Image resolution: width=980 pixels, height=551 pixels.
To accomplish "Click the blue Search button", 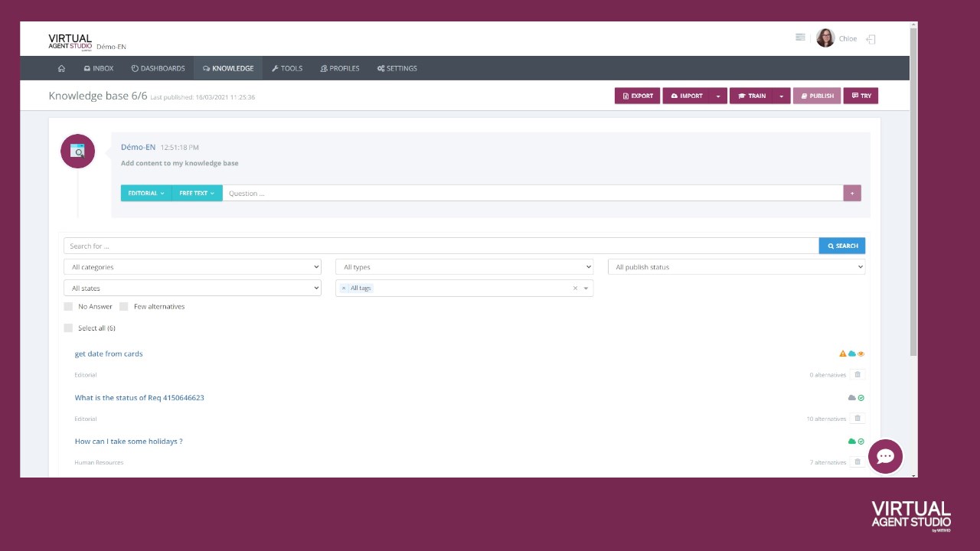I will pos(842,246).
